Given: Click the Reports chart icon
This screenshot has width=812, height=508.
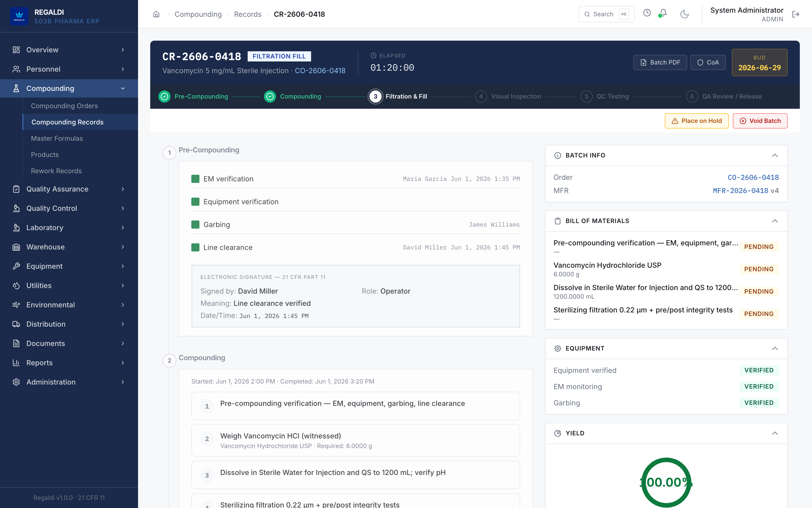Looking at the screenshot, I should pyautogui.click(x=16, y=363).
